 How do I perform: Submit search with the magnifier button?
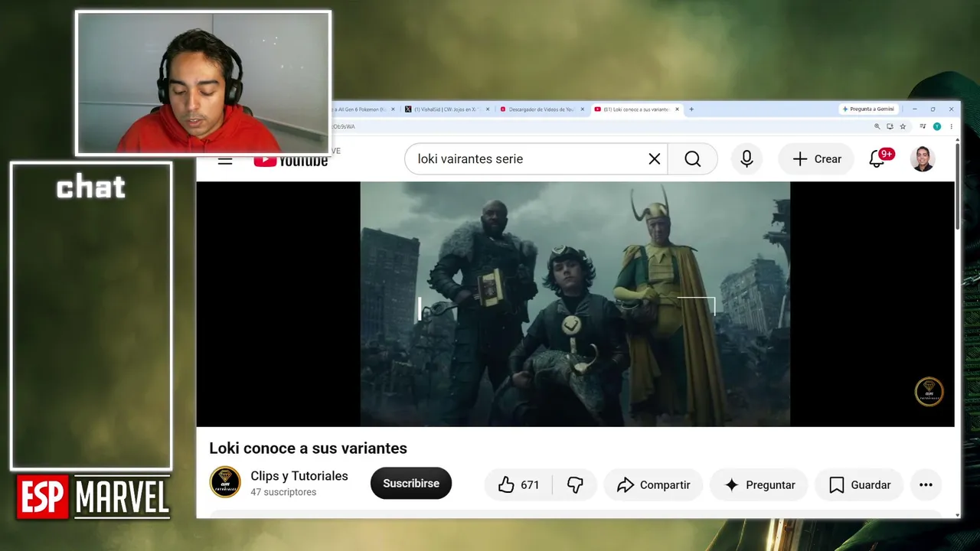pyautogui.click(x=693, y=159)
